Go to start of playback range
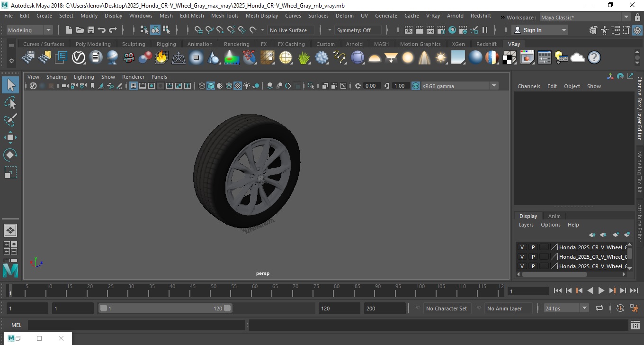The height and width of the screenshot is (345, 644). coord(558,291)
